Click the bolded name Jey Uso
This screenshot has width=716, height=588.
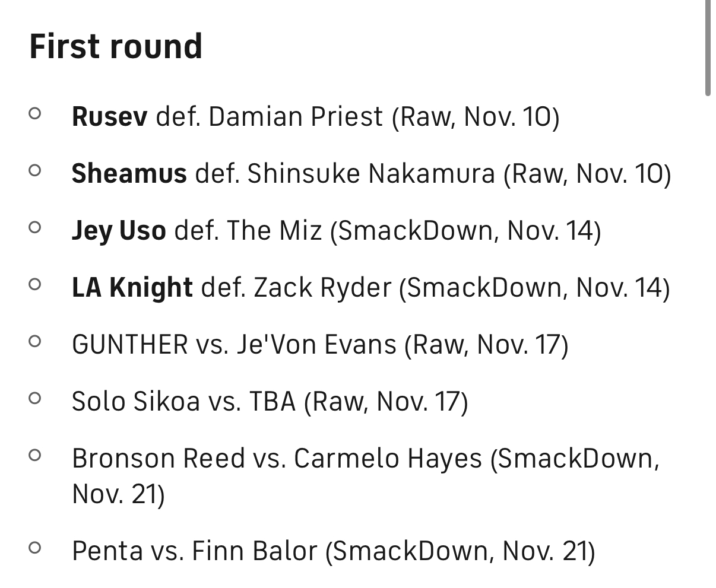coord(119,230)
